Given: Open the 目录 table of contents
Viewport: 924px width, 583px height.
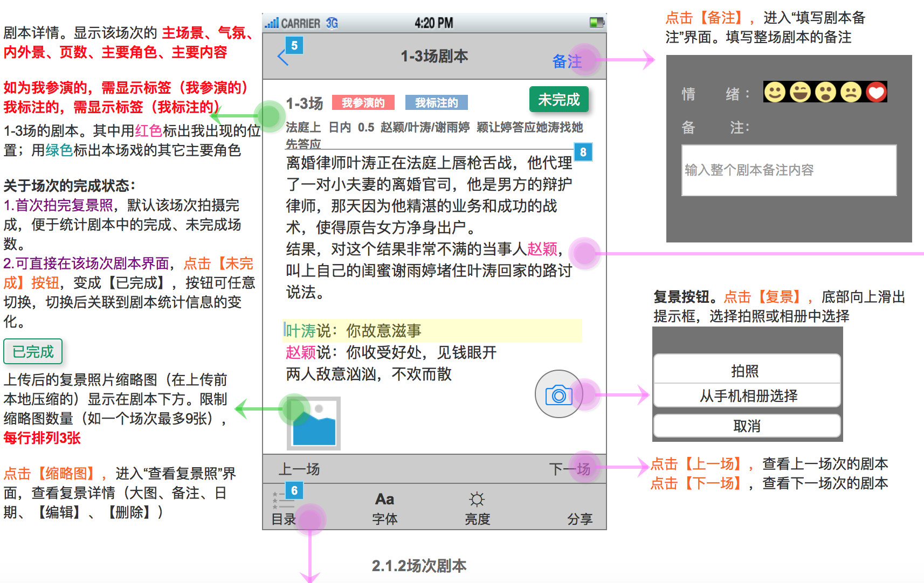Looking at the screenshot, I should tap(284, 510).
